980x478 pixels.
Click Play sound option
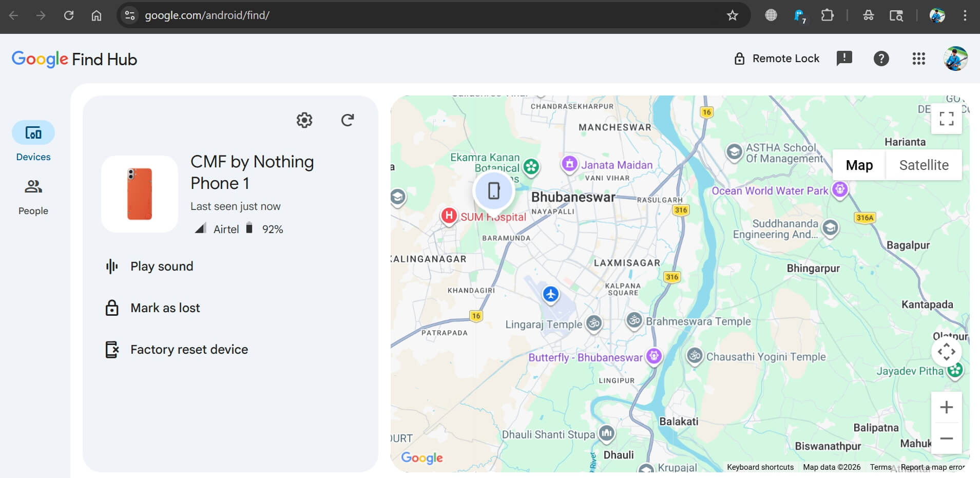point(149,266)
